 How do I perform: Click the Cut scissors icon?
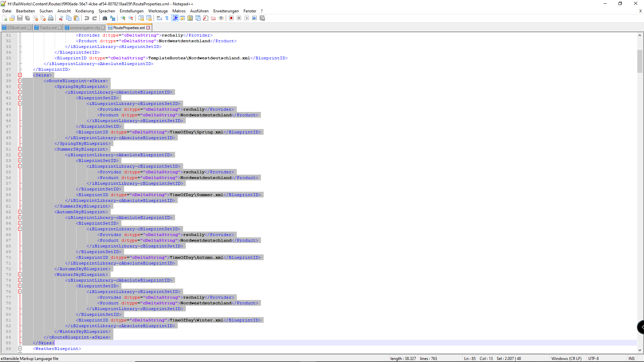61,18
